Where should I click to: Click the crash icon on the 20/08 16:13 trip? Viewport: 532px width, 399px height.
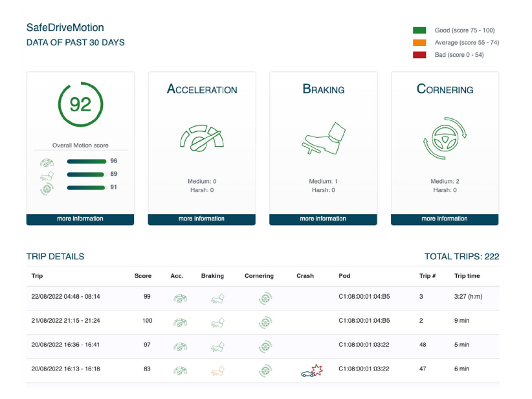coord(311,371)
